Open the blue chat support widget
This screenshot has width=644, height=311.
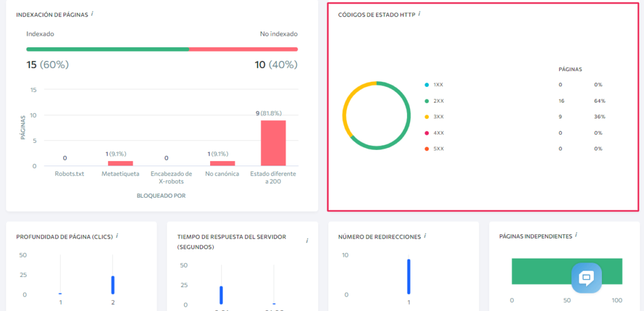pyautogui.click(x=586, y=278)
